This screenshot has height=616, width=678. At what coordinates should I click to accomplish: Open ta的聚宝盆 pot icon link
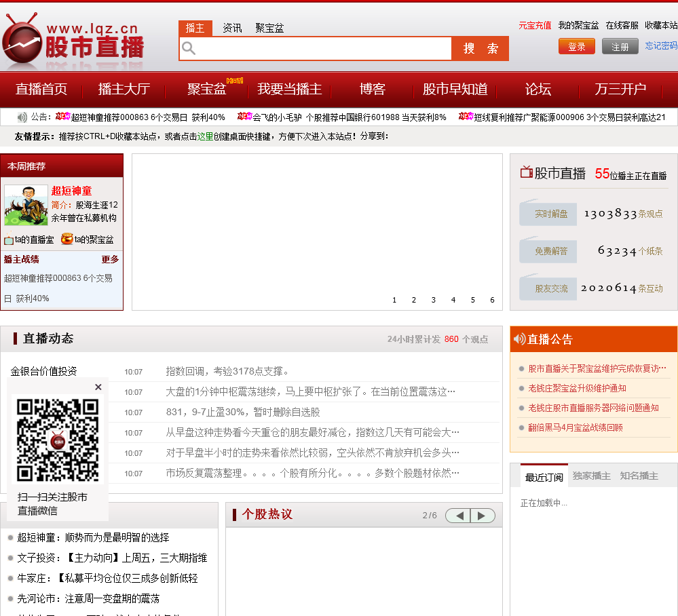click(x=67, y=239)
